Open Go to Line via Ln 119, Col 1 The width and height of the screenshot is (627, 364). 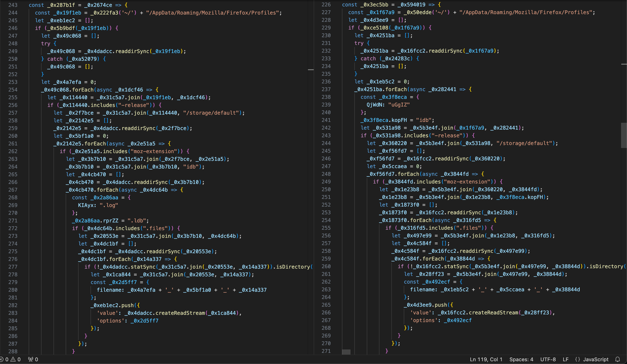coord(486,359)
